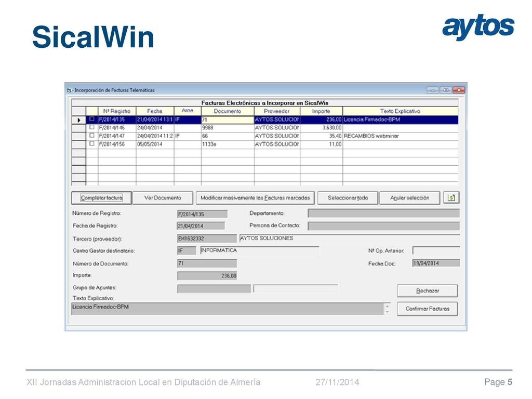Image resolution: width=532 pixels, height=399 pixels.
Task: Click the Tercero code field B41632332
Action: [207, 238]
